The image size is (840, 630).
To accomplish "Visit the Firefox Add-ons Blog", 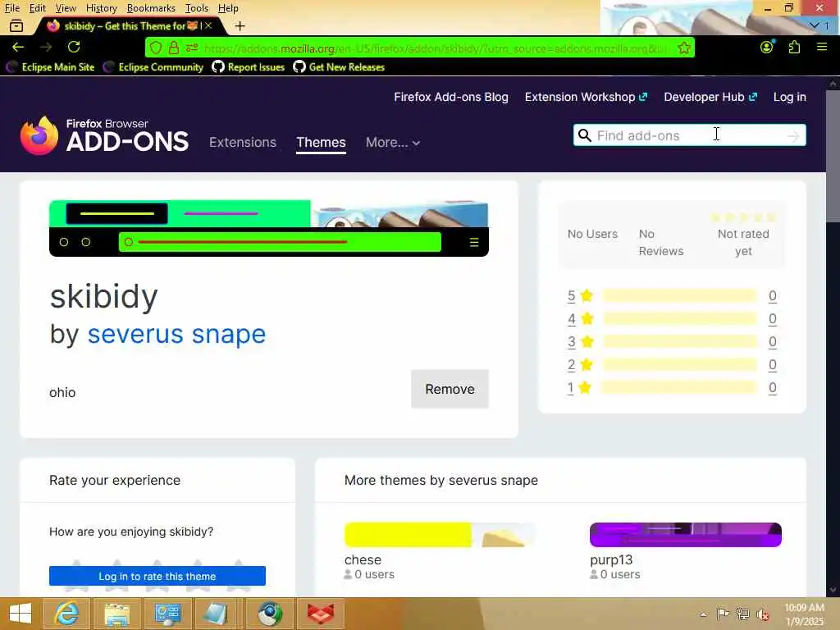I will pos(451,97).
